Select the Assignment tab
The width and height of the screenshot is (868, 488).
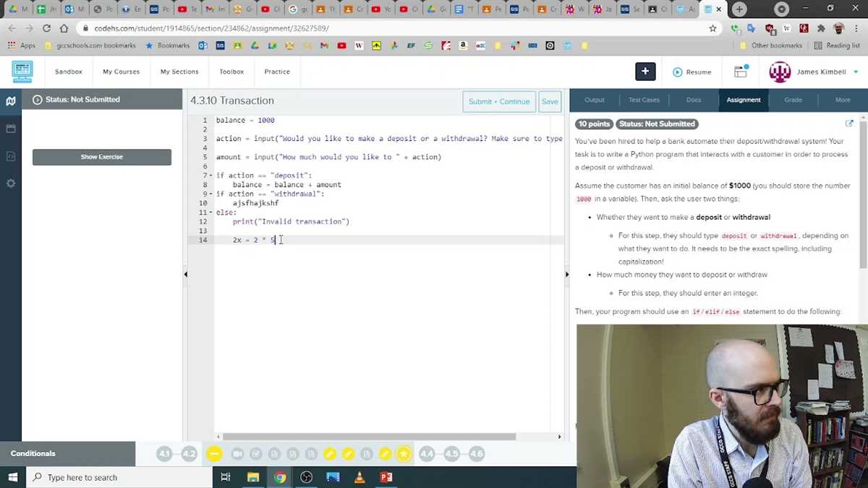tap(744, 100)
